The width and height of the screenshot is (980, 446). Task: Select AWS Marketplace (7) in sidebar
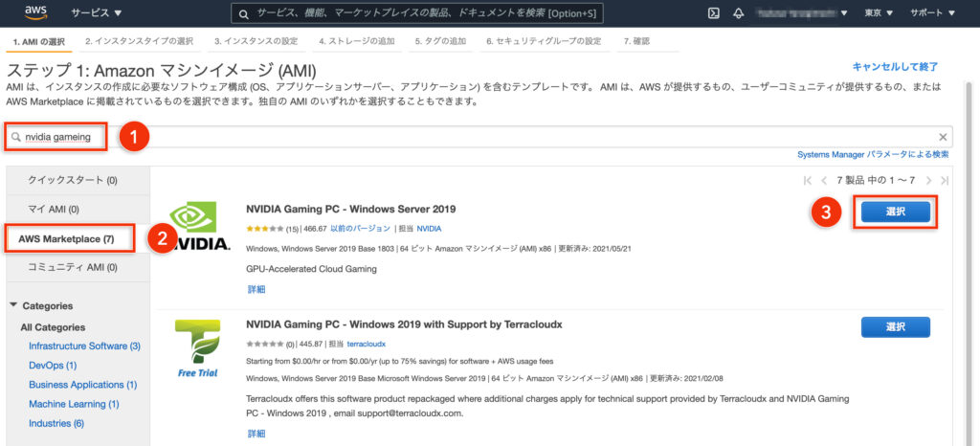[x=78, y=238]
